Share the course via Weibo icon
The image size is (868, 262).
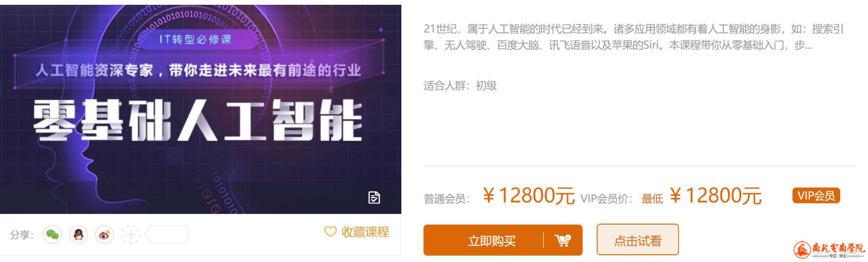[x=104, y=235]
